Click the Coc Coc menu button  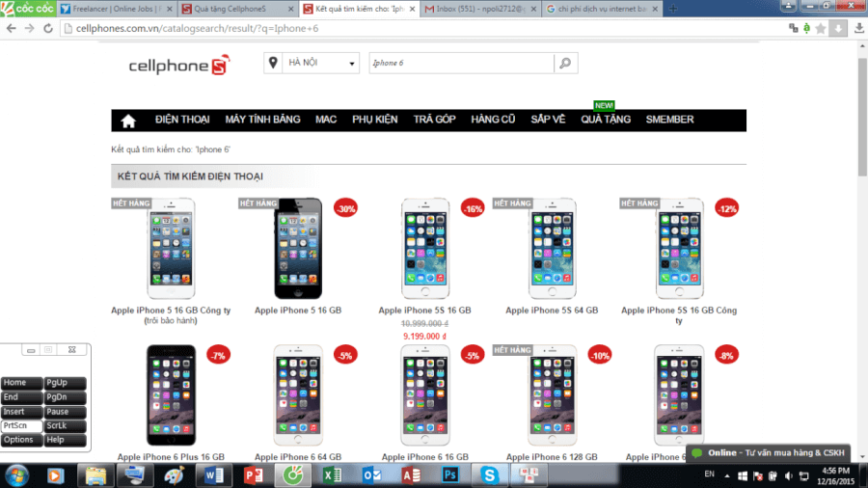28,9
